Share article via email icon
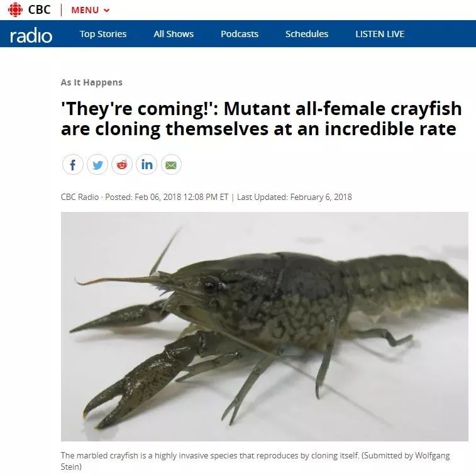This screenshot has width=476, height=476. point(171,165)
